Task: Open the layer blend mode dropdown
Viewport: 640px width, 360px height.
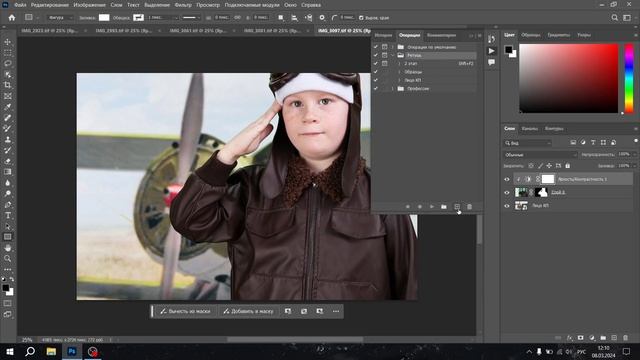Action: pyautogui.click(x=540, y=155)
